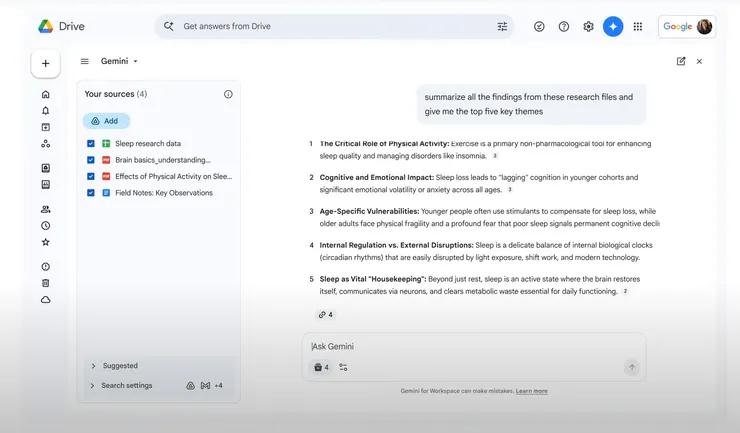
Task: Click the Ask Gemini input field
Action: (474, 347)
